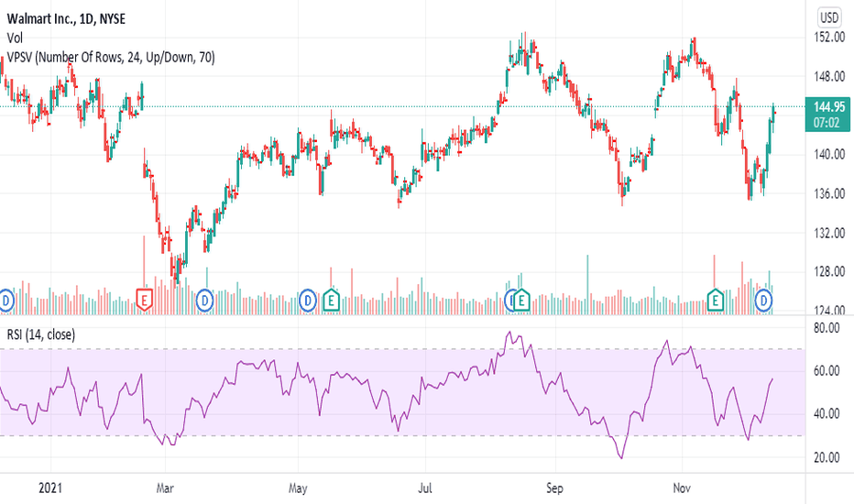
Task: Click the Nov time axis label
Action: point(682,488)
